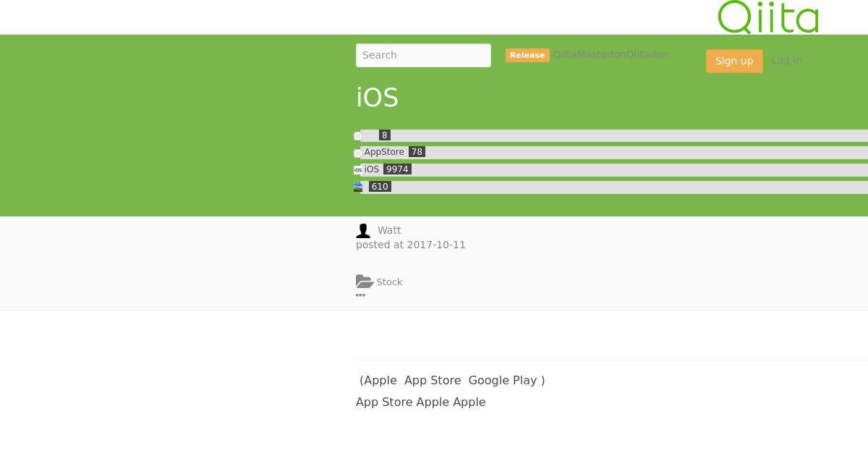Click the posted at 2017-10-11 date text
The image size is (868, 456).
point(411,245)
